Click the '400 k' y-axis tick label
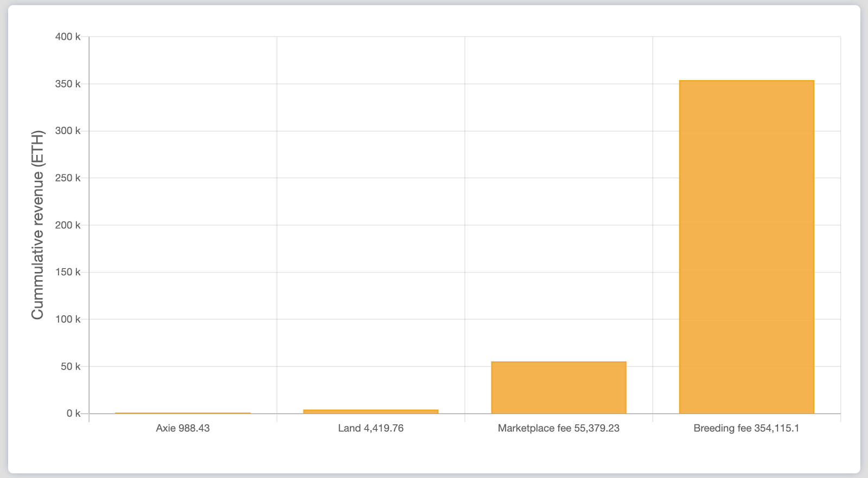868x478 pixels. 68,37
